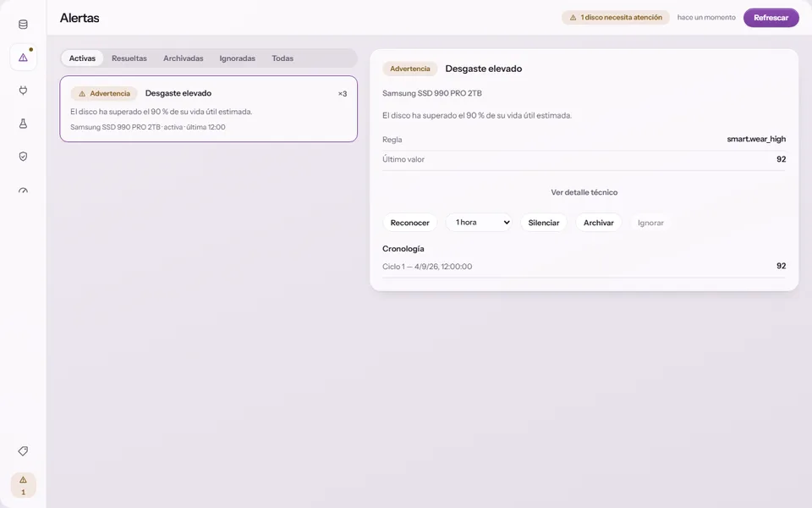Switch to the Activas tab
The width and height of the screenshot is (812, 508).
click(82, 58)
